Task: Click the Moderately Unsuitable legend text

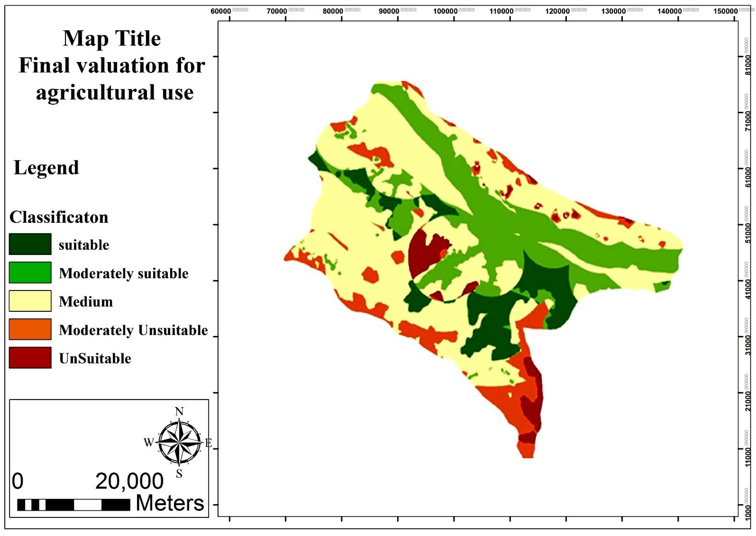Action: click(133, 330)
